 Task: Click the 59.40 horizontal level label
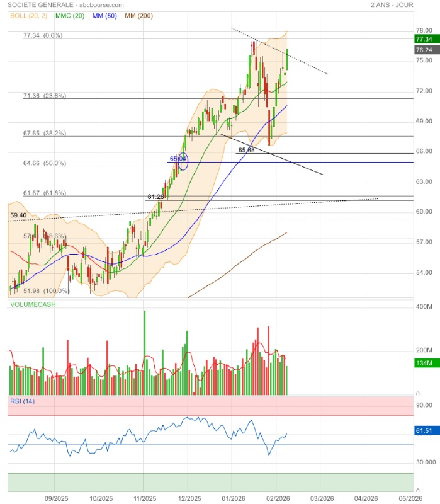(x=18, y=215)
